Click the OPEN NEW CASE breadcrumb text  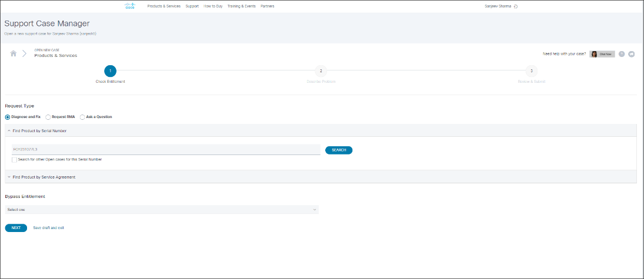(47, 50)
